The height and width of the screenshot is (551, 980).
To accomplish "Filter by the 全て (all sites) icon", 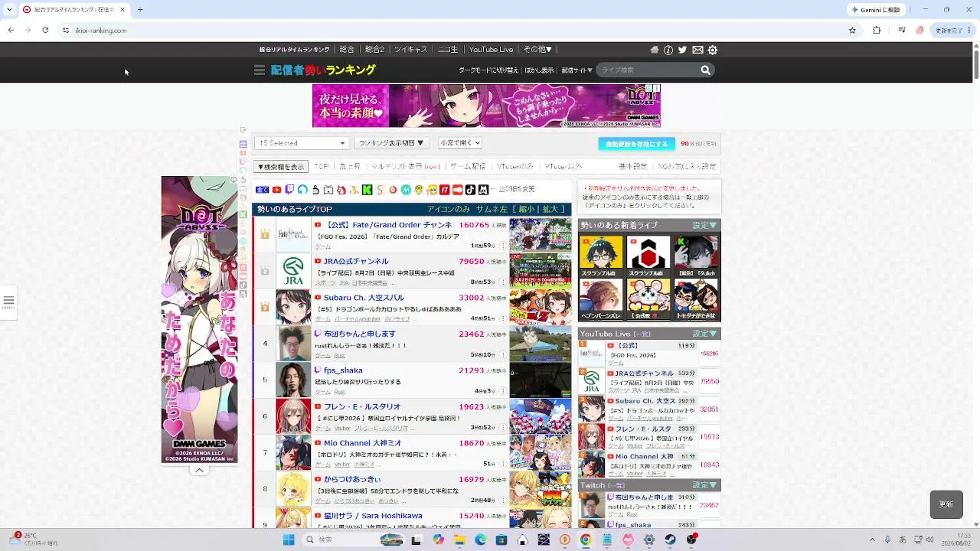I will [262, 190].
